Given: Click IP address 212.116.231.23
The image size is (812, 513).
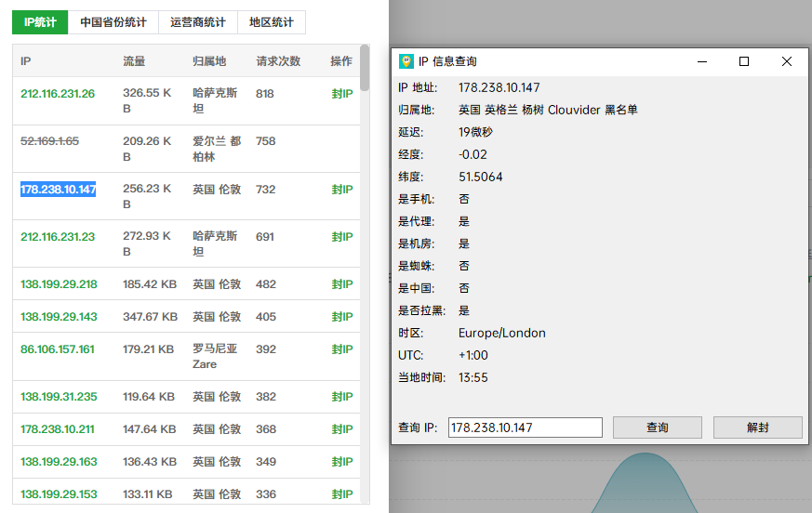Looking at the screenshot, I should (58, 237).
